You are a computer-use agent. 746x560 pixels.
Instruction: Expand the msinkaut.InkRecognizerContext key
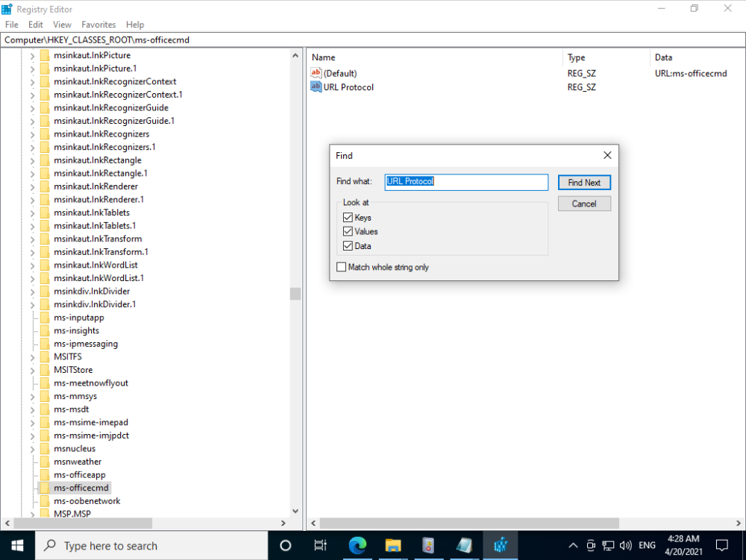pos(32,82)
